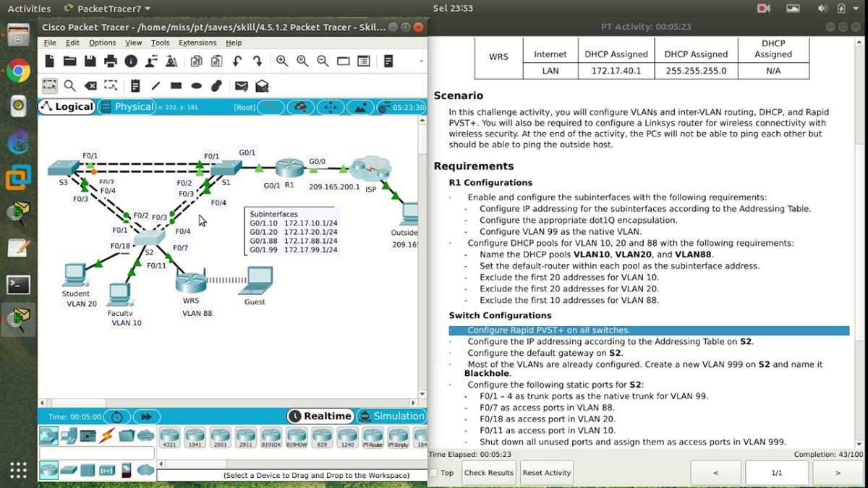Switch to Physical workspace view
Screen dimensions: 868x488
point(126,107)
